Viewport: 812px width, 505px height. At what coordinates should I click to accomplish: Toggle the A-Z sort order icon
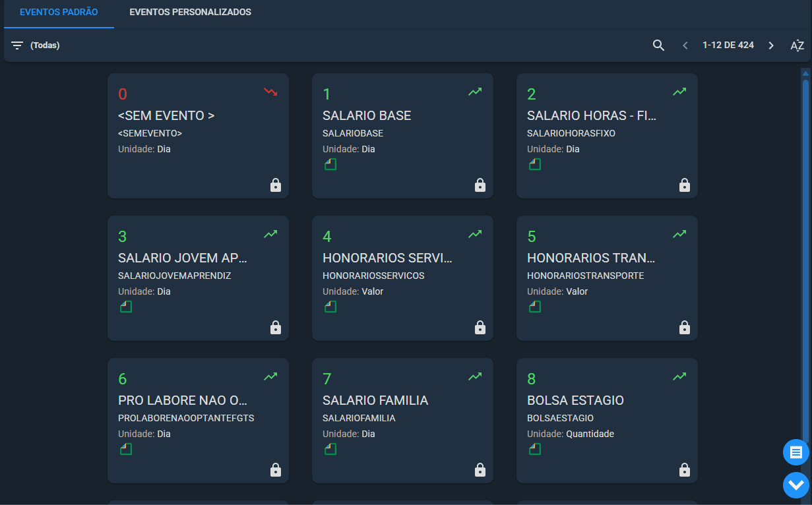[797, 45]
